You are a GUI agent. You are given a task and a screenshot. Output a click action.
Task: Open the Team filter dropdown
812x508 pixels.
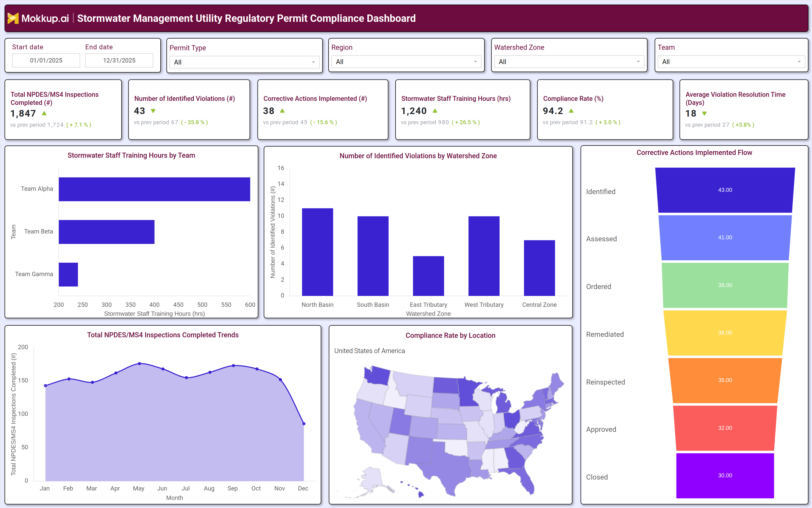[x=731, y=62]
